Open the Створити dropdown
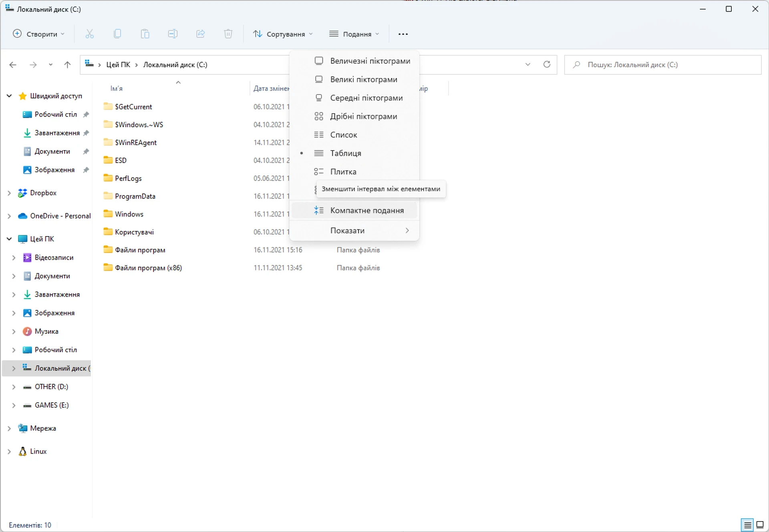The width and height of the screenshot is (769, 532). pos(38,34)
